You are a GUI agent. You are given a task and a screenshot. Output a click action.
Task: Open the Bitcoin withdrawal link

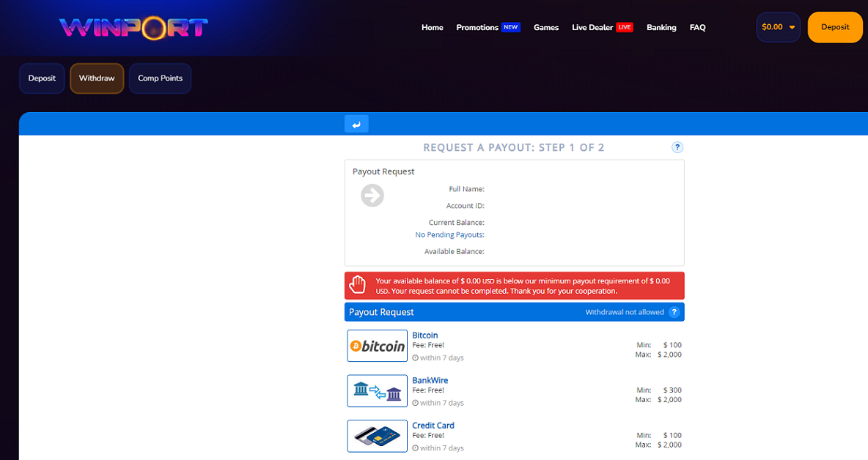coord(425,335)
